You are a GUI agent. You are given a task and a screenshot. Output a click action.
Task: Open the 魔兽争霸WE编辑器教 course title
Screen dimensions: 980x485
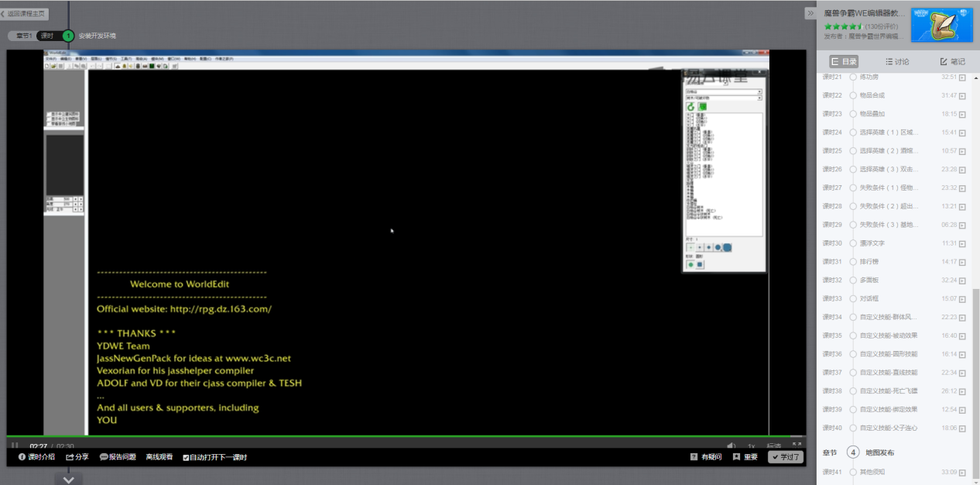tap(864, 13)
